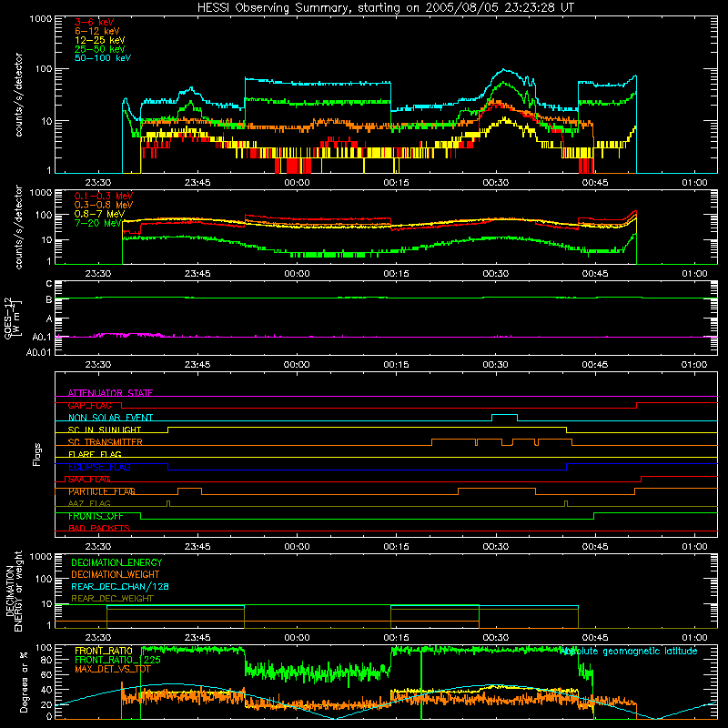Click the SC_TRANSMITTER flag label
Image resolution: width=728 pixels, height=728 pixels.
pyautogui.click(x=105, y=442)
